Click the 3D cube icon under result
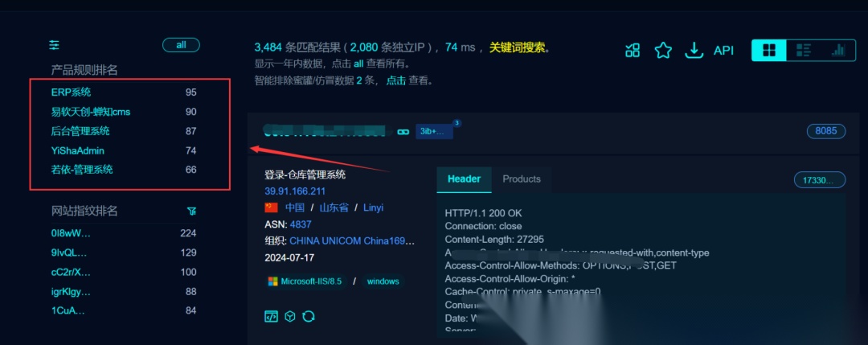 click(x=289, y=317)
